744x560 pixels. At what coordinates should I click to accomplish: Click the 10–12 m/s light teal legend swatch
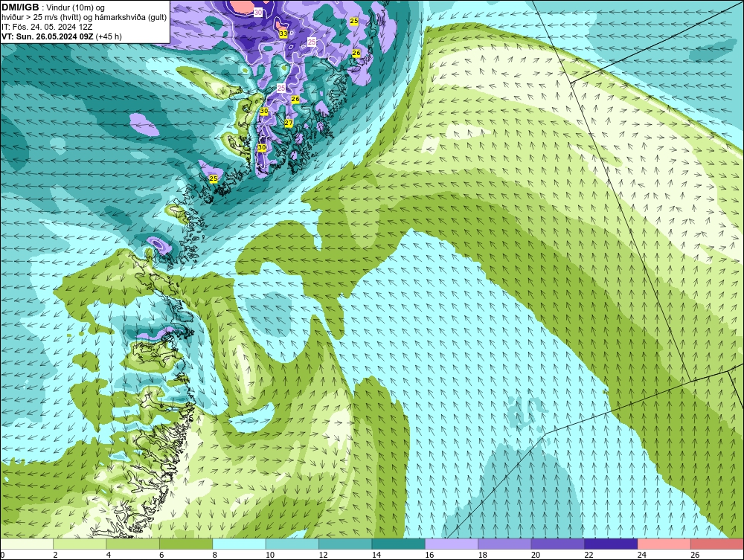click(x=292, y=544)
